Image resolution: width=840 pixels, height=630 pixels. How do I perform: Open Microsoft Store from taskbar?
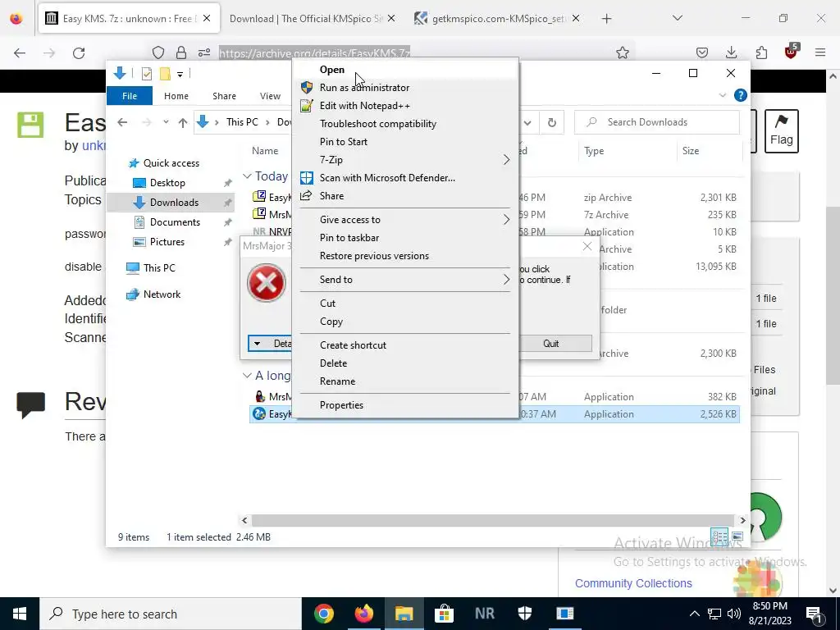pos(444,614)
